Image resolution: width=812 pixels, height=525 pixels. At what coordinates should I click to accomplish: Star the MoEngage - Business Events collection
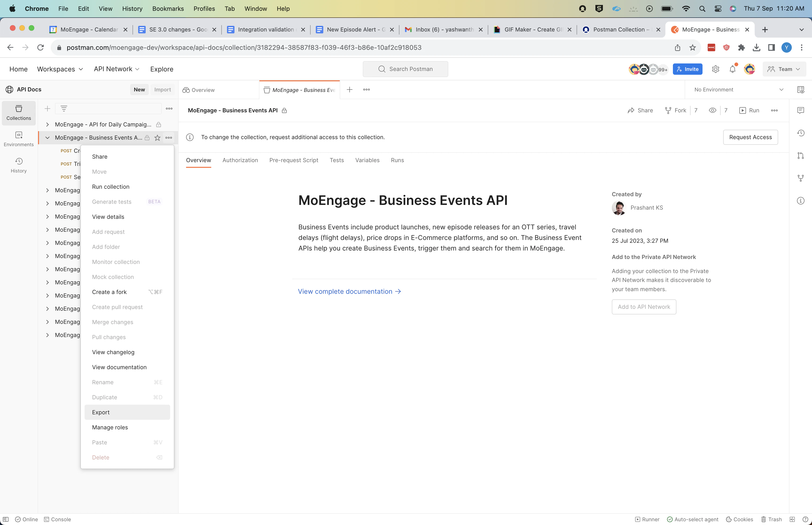tap(157, 137)
